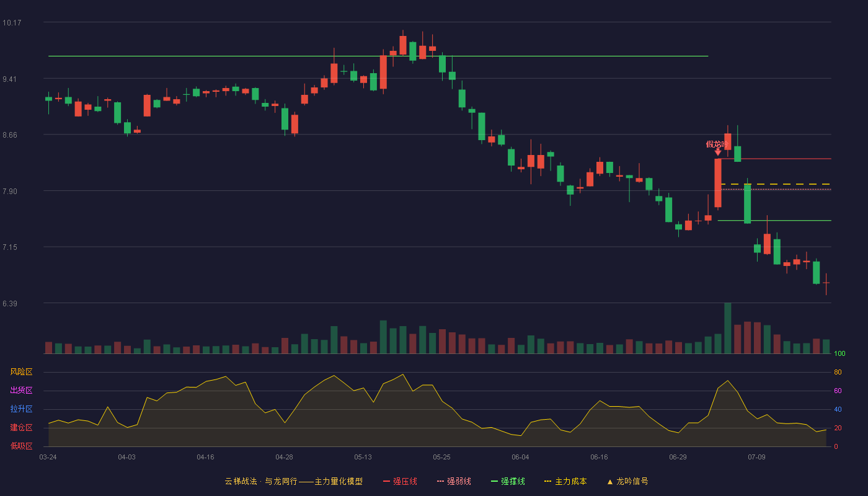Click the red 20 indicator scale value

(838, 428)
